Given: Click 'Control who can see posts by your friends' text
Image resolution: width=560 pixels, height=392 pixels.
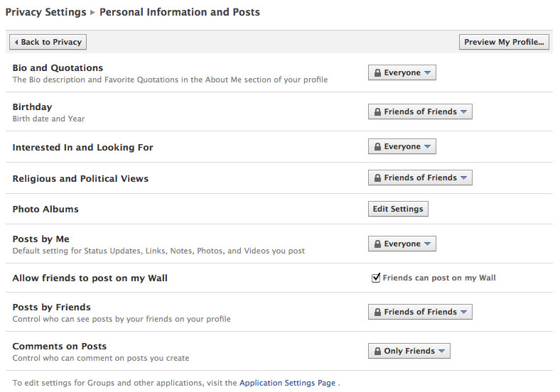Looking at the screenshot, I should [122, 319].
